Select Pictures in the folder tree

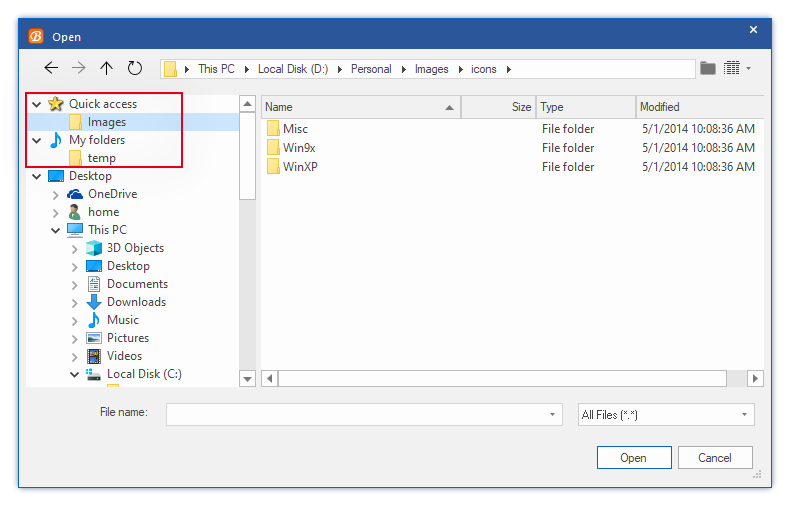[x=127, y=338]
